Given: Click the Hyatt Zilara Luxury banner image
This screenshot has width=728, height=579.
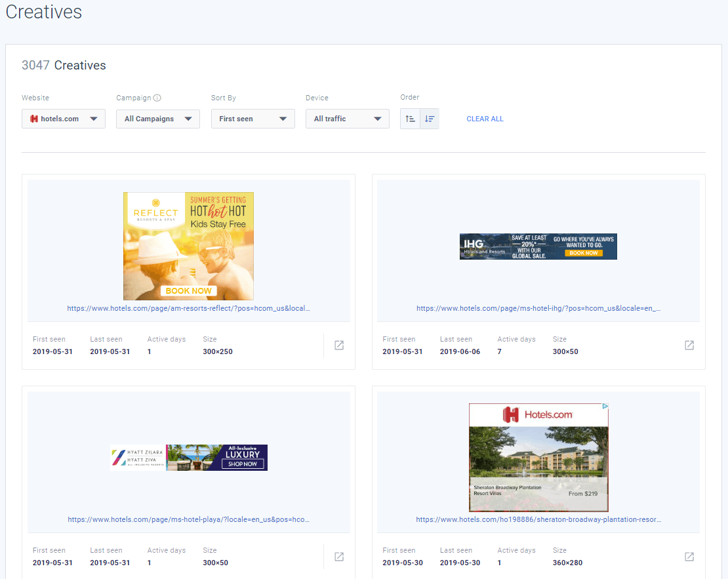Looking at the screenshot, I should click(188, 457).
